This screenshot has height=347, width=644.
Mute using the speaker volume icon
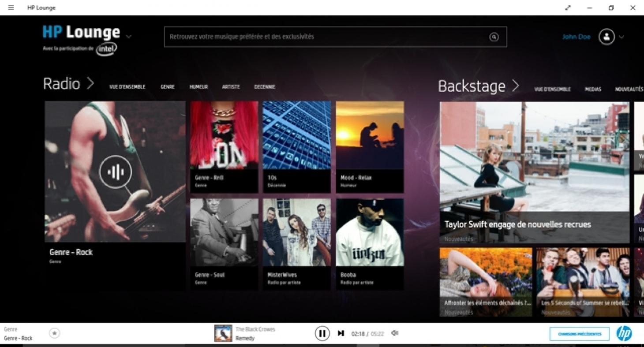pyautogui.click(x=395, y=333)
